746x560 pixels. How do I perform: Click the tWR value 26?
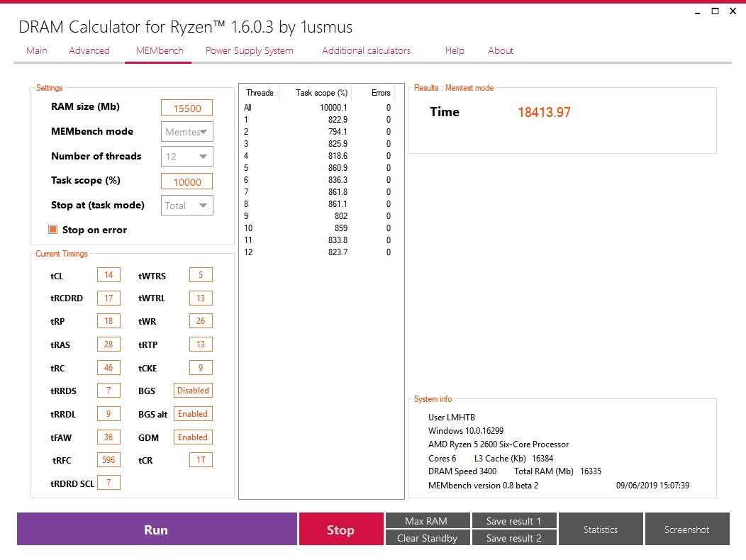(201, 321)
